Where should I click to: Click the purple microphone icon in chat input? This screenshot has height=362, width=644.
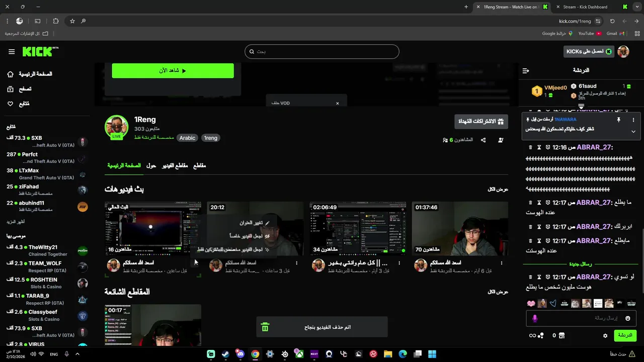pos(535,318)
